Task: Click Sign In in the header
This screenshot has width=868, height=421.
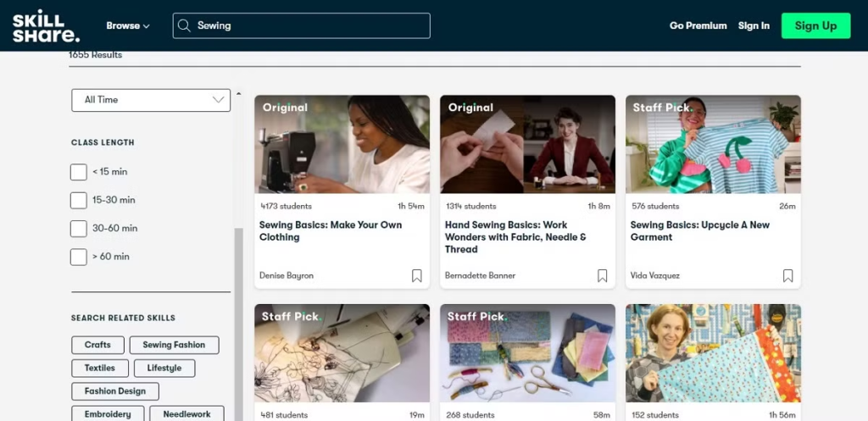Action: (754, 25)
